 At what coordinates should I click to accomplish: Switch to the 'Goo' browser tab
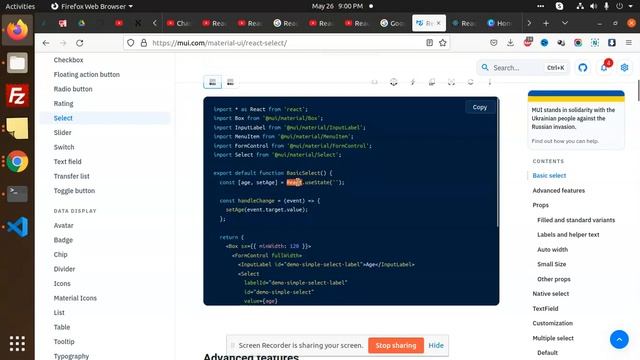click(393, 23)
